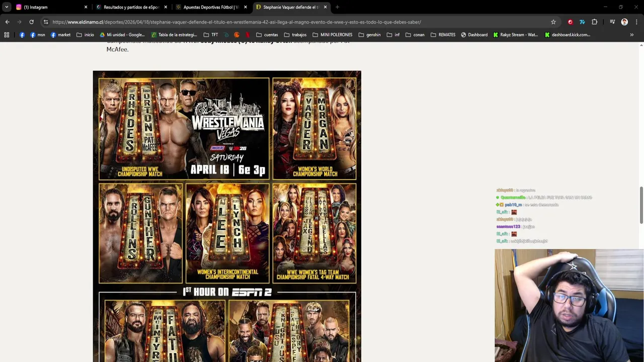Open the Extensions puzzle piece menu
The image size is (644, 362).
pos(595,22)
